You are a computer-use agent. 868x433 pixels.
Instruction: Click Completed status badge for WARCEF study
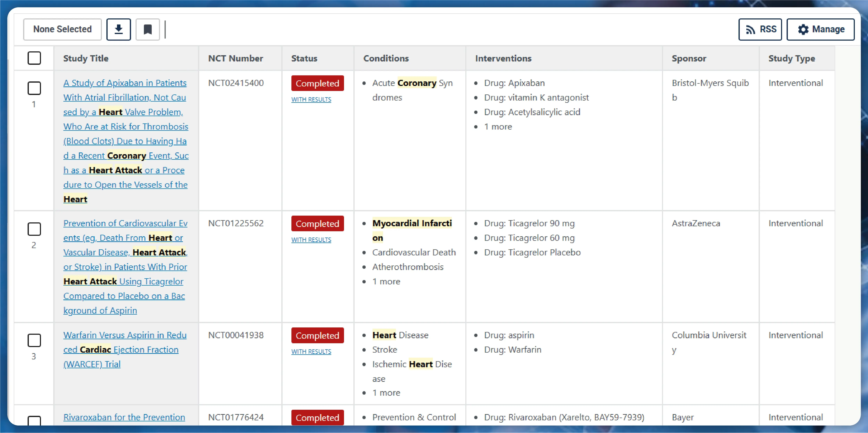click(317, 335)
